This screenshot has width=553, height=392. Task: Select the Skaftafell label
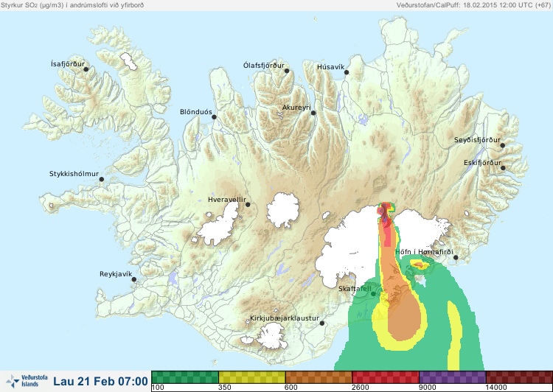(355, 289)
